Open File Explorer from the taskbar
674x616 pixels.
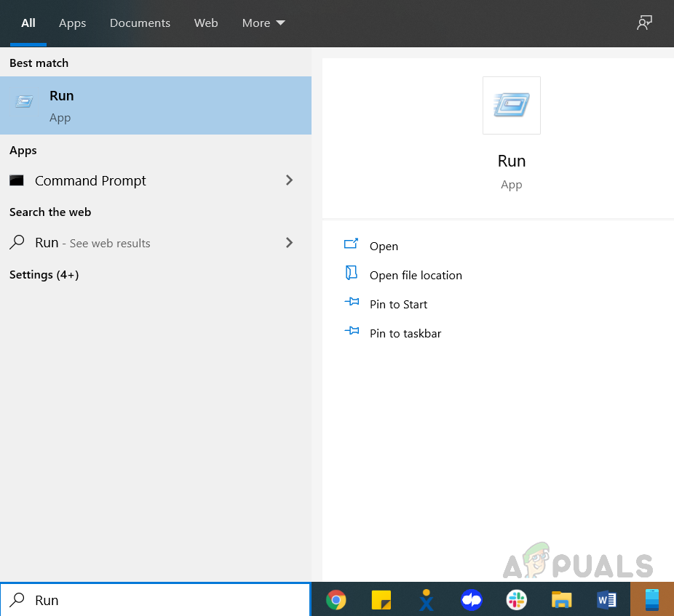(561, 600)
